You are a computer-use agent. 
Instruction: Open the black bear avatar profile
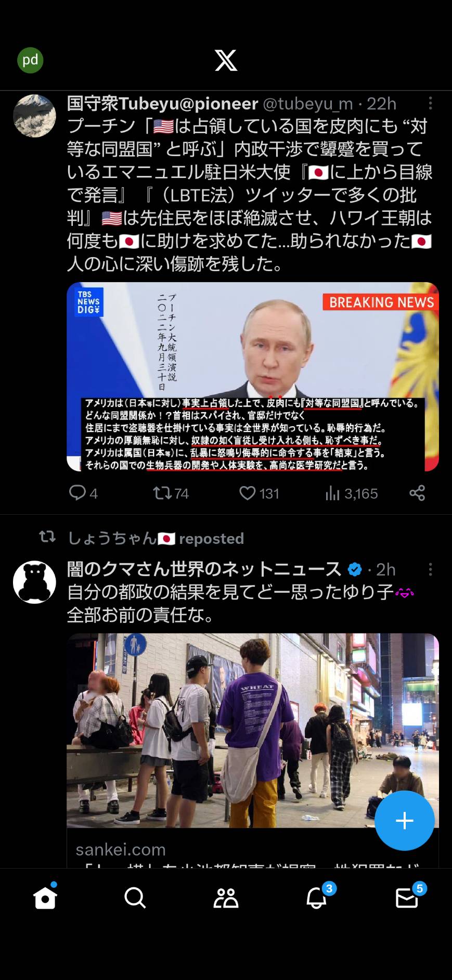click(34, 582)
